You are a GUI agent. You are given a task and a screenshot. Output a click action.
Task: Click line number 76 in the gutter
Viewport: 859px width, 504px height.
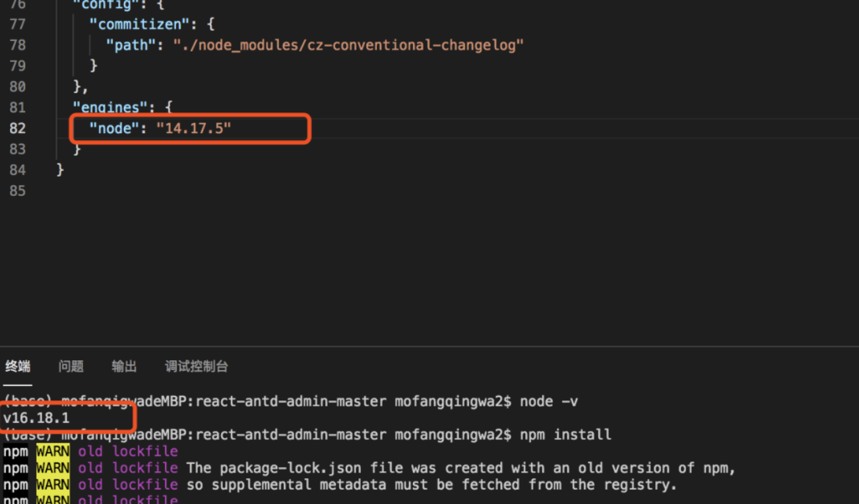tap(18, 4)
